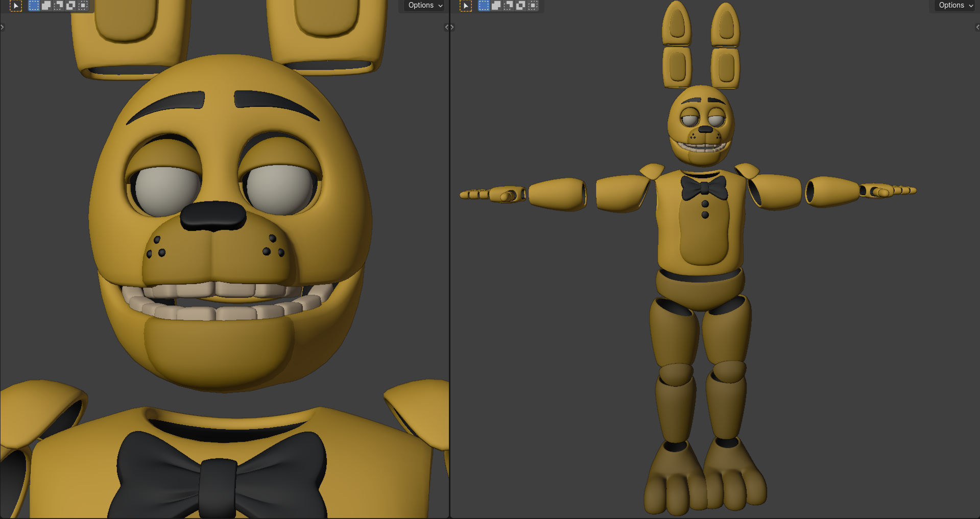Viewport: 980px width, 519px height.
Task: Choose Extend Selection mode in right viewport
Action: 496,5
